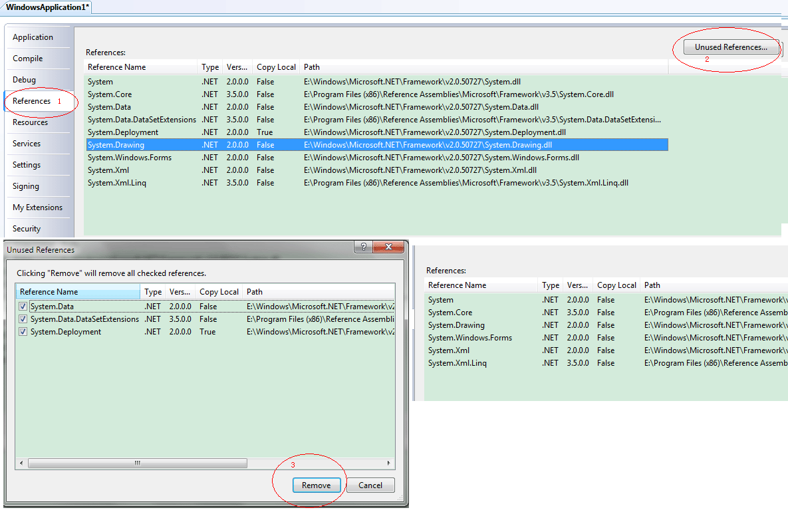Click left arrow of dialog horizontal scrollbar
788x532 pixels.
tap(21, 464)
